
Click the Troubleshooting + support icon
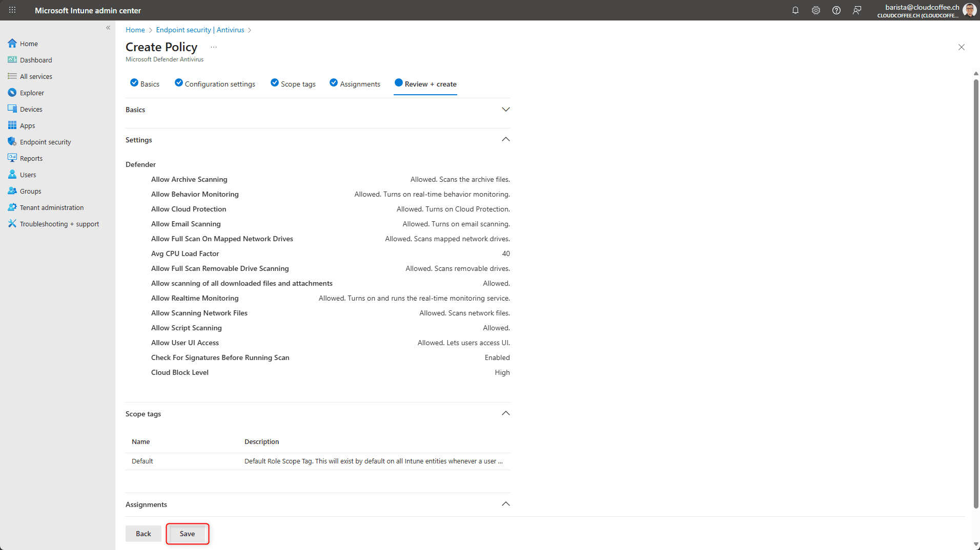tap(12, 224)
